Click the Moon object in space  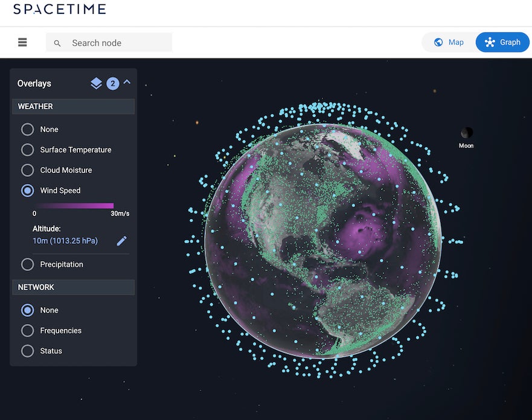coord(466,133)
